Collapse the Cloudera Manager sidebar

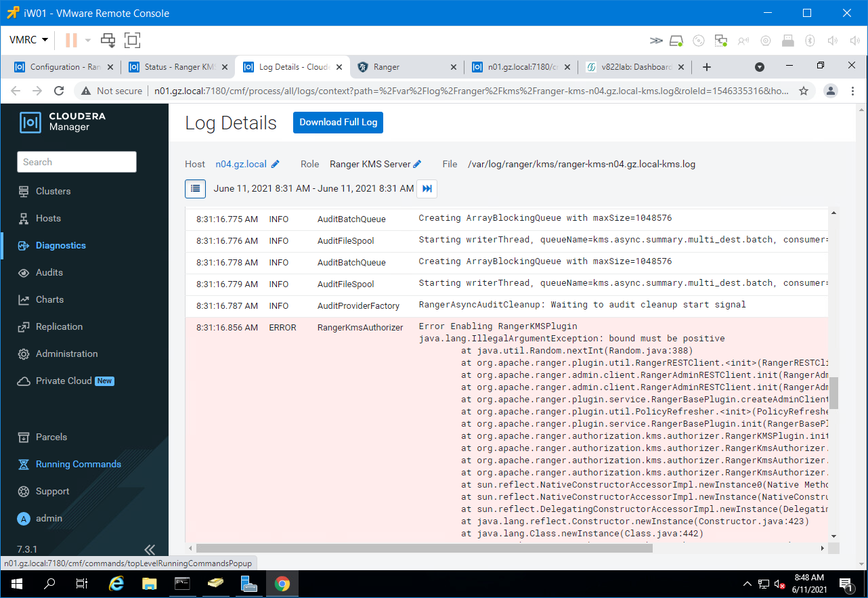[150, 550]
